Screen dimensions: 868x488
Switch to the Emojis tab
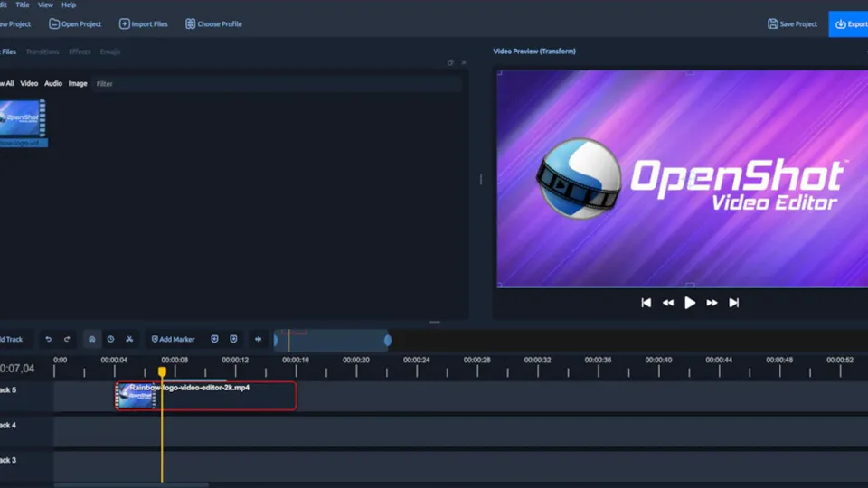[109, 52]
